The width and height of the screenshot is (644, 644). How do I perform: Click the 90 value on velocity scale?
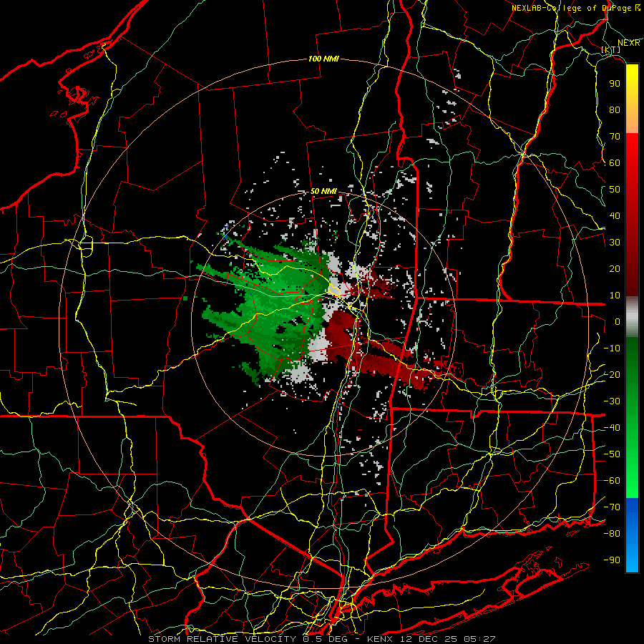click(615, 84)
